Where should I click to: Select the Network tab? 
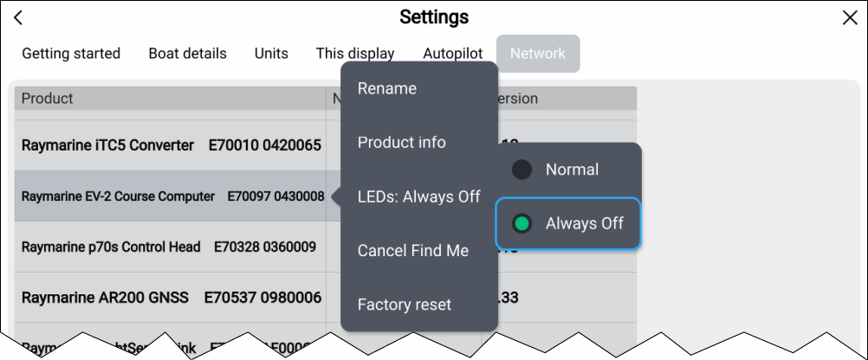(x=537, y=54)
